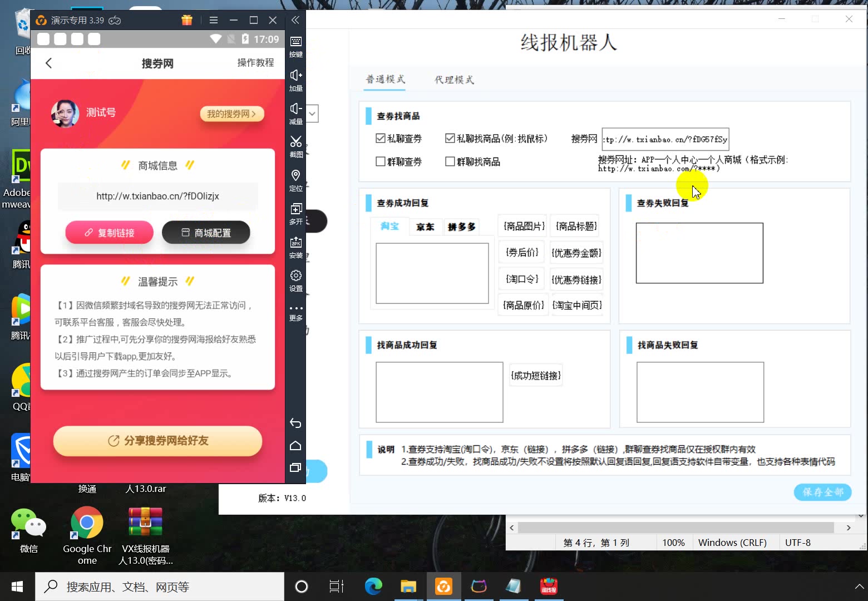Click the Windows taskbar search box

pyautogui.click(x=160, y=587)
